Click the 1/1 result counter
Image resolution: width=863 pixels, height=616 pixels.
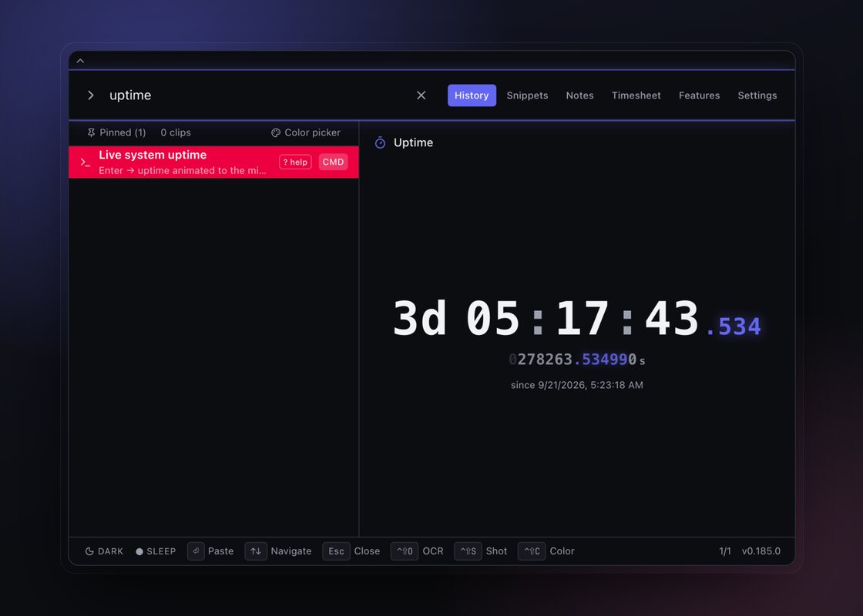tap(725, 551)
